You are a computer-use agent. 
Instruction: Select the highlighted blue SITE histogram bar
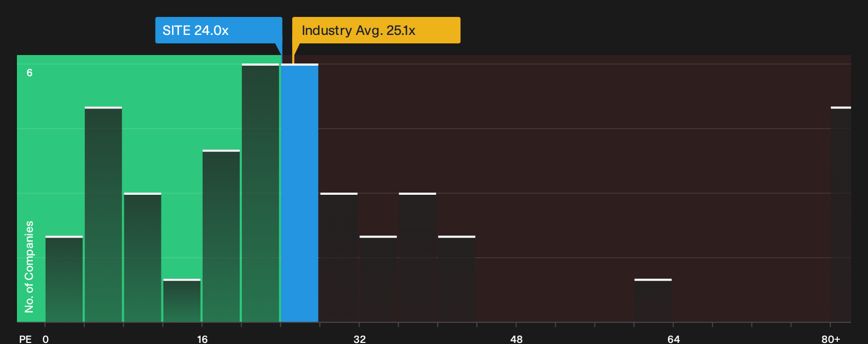(300, 193)
